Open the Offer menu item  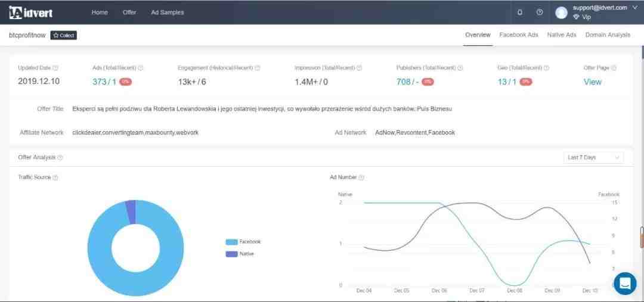(x=129, y=13)
